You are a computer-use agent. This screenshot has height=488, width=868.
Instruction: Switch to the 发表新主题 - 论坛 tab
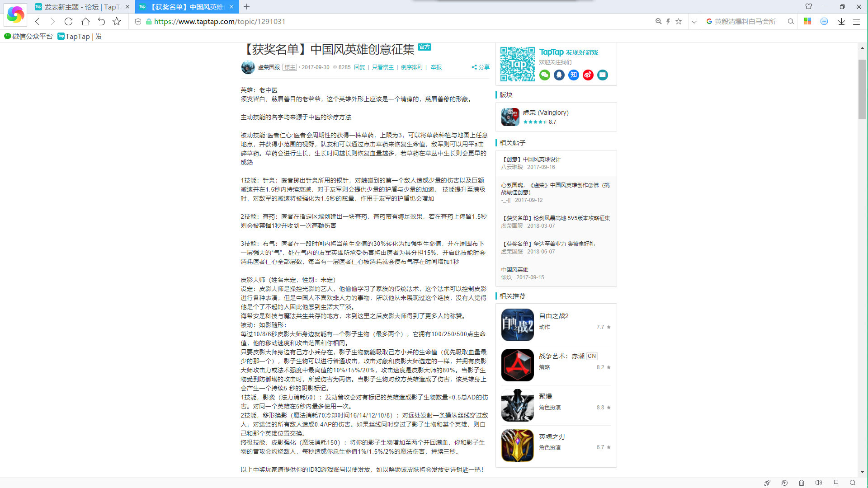pos(82,7)
